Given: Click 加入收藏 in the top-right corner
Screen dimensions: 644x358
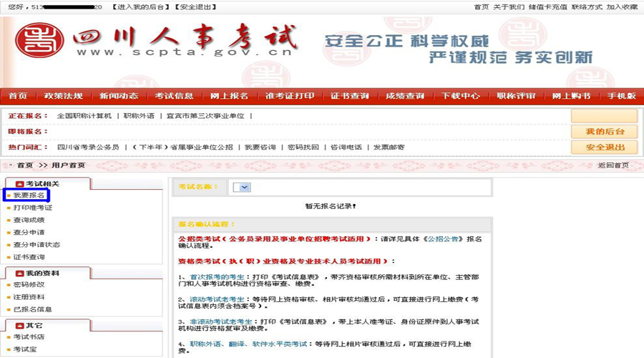Looking at the screenshot, I should pos(621,6).
